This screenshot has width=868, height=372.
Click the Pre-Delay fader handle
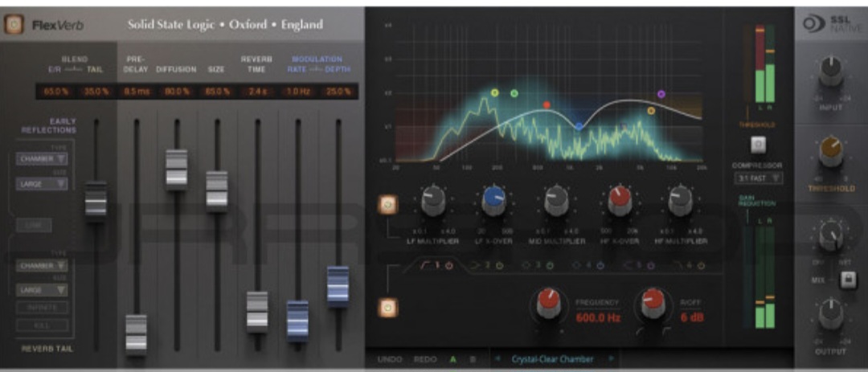(x=136, y=333)
